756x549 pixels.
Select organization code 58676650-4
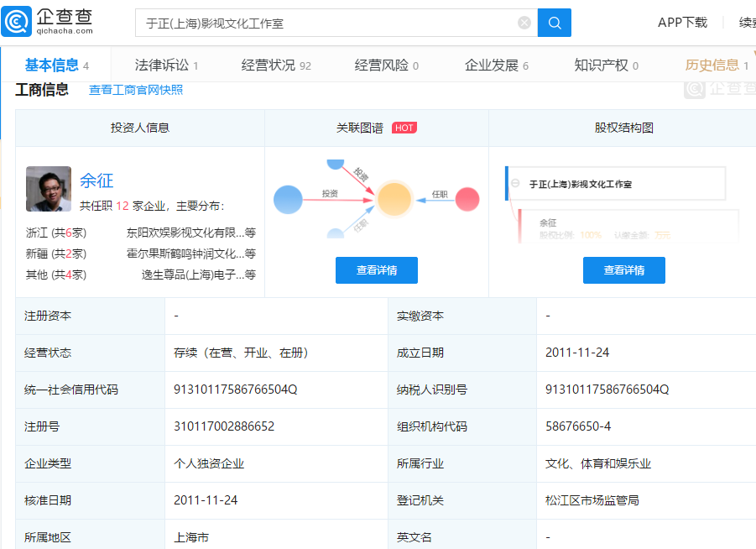tap(578, 426)
